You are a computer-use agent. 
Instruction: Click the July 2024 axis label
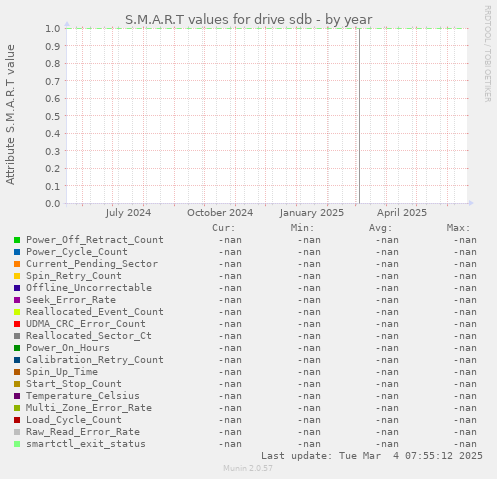pyautogui.click(x=128, y=213)
